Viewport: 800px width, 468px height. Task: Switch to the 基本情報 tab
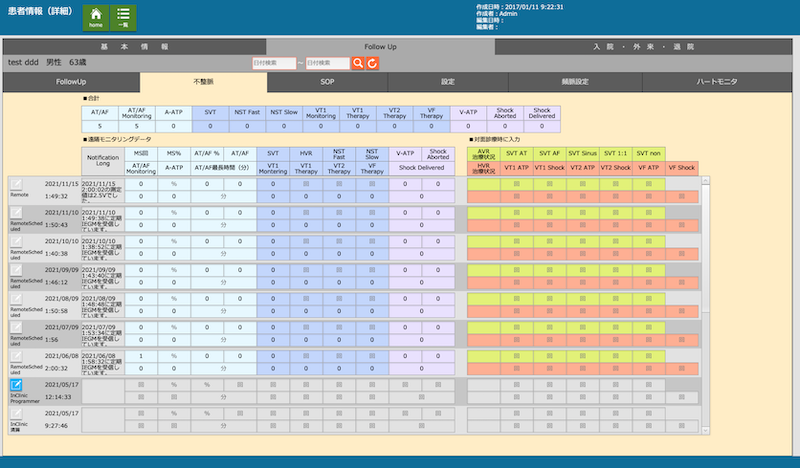pos(134,47)
